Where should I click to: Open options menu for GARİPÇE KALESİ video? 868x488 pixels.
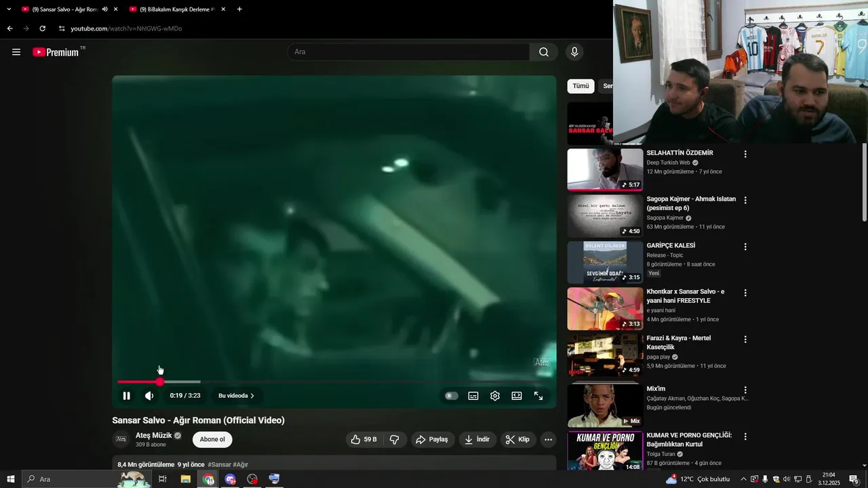pyautogui.click(x=745, y=247)
